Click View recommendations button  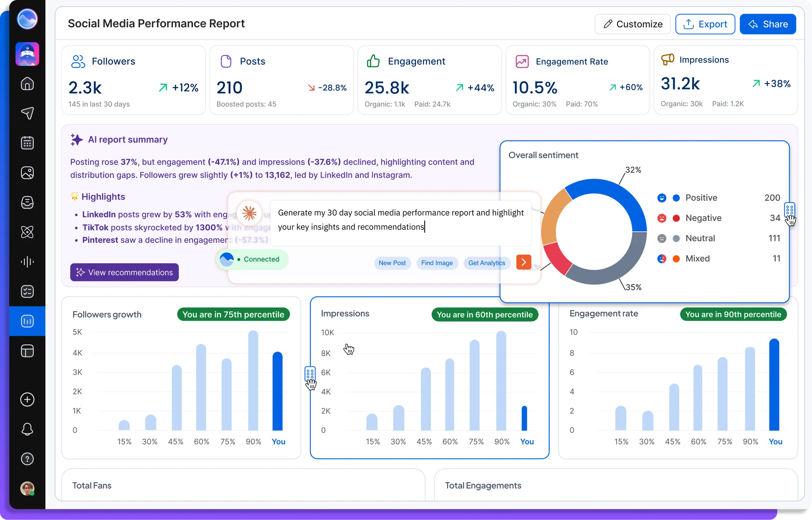point(125,272)
